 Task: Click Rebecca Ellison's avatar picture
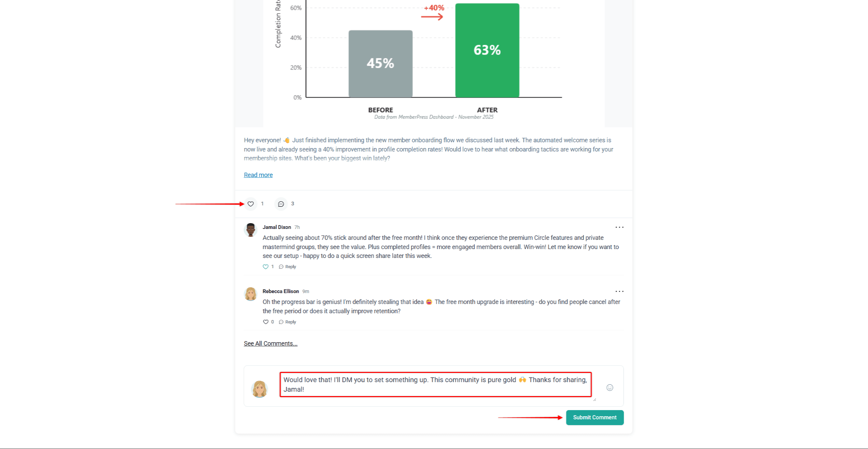tap(251, 294)
